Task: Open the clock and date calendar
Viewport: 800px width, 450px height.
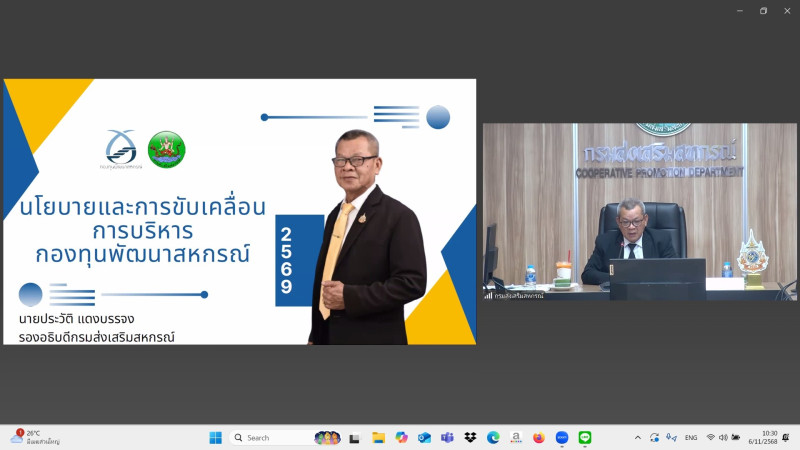Action: click(768, 438)
